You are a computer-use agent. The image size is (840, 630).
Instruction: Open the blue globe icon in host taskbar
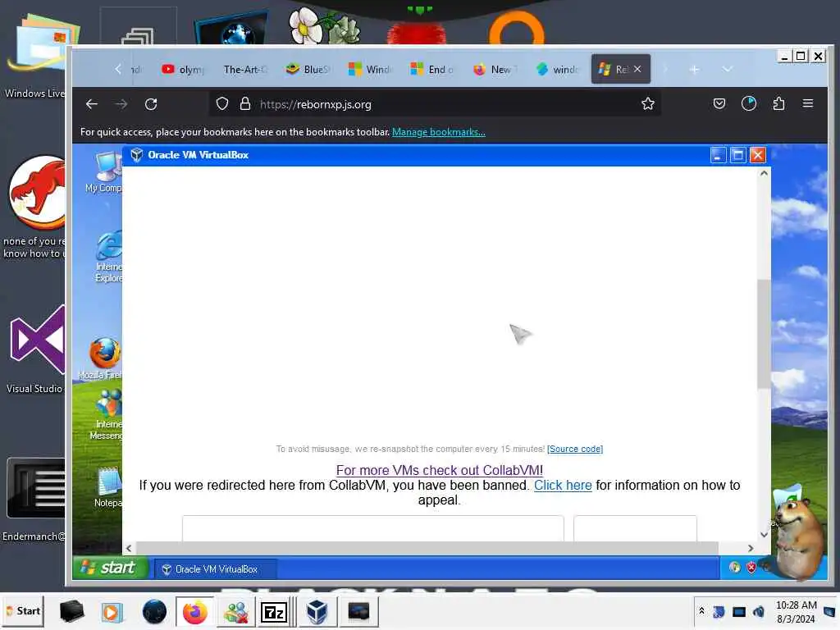pos(154,612)
